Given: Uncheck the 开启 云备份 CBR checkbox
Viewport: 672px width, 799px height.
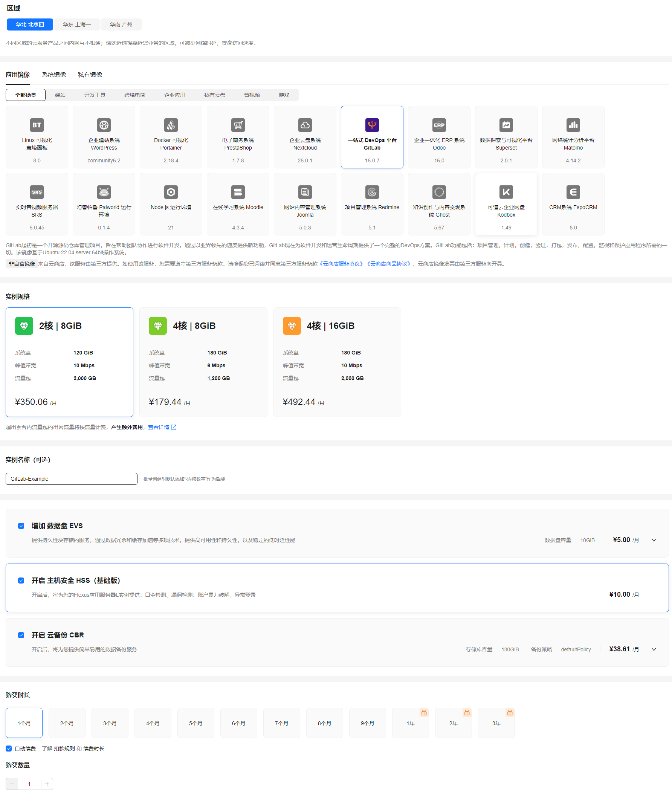Looking at the screenshot, I should [x=21, y=635].
